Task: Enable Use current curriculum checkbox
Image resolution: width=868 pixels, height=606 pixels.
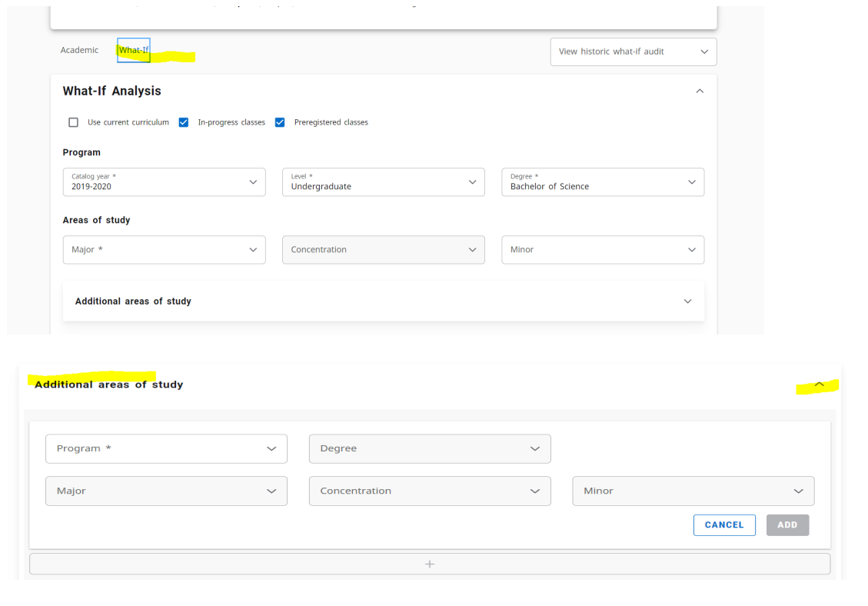Action: (x=73, y=122)
